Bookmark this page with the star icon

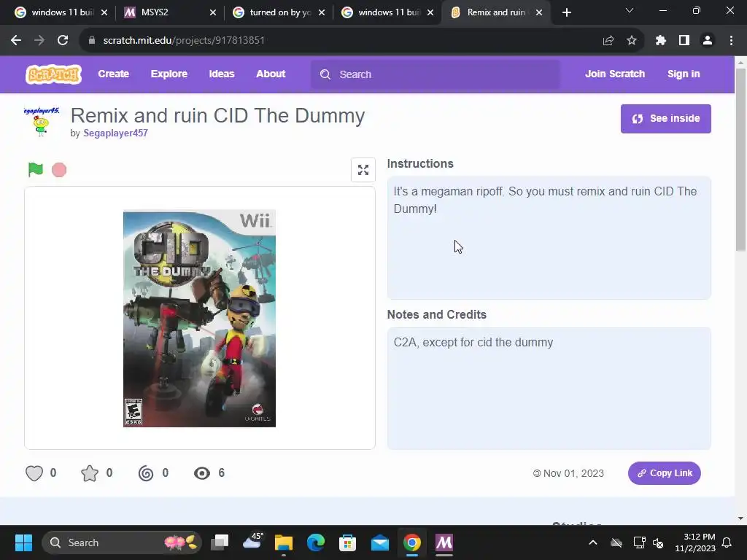tap(632, 41)
